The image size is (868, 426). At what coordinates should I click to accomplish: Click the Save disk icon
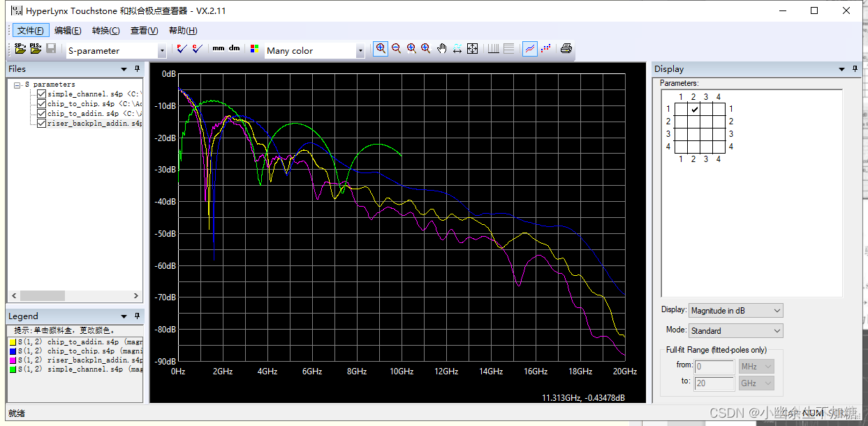click(x=51, y=49)
